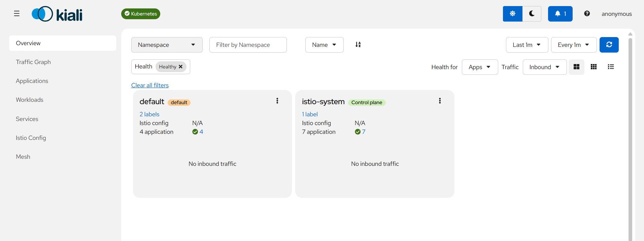The height and width of the screenshot is (241, 644).
Task: Open the Overview page
Action: point(63,43)
